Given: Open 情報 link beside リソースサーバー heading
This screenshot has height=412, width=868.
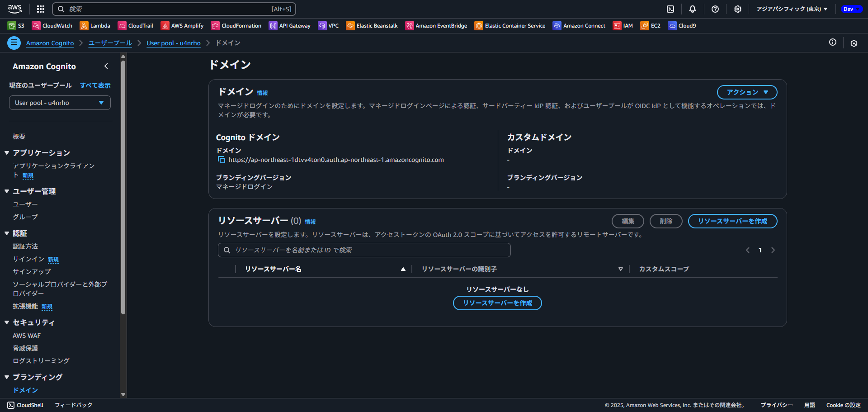Looking at the screenshot, I should 310,222.
